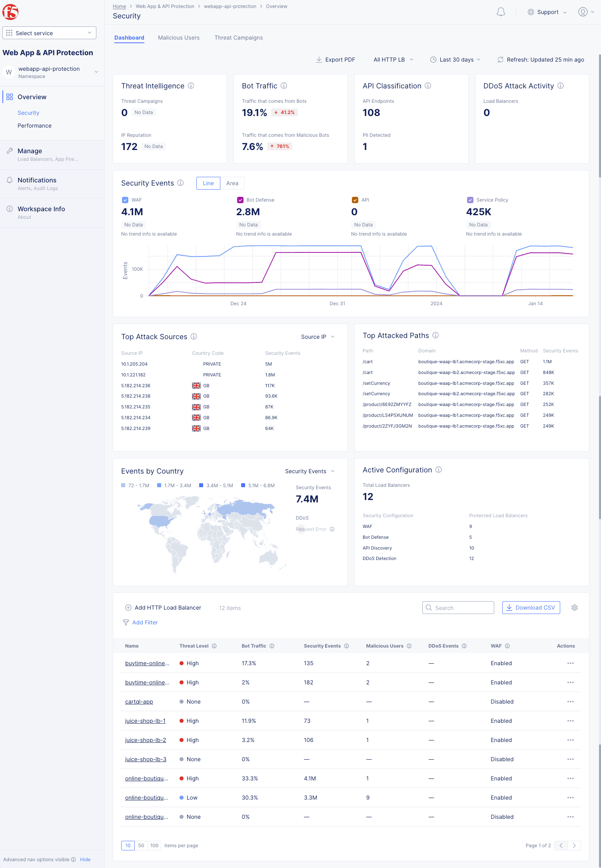The width and height of the screenshot is (601, 868).
Task: Click the F5 logo icon
Action: (10, 12)
